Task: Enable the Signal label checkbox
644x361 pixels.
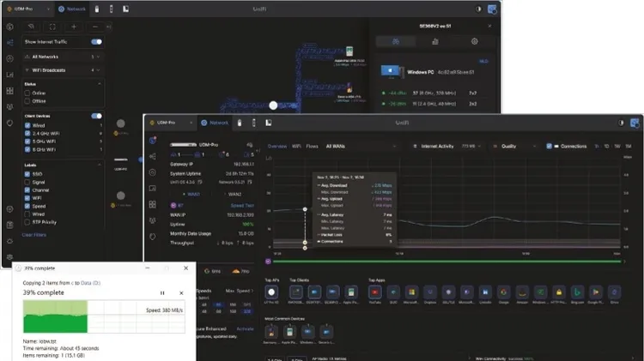Action: pos(28,181)
